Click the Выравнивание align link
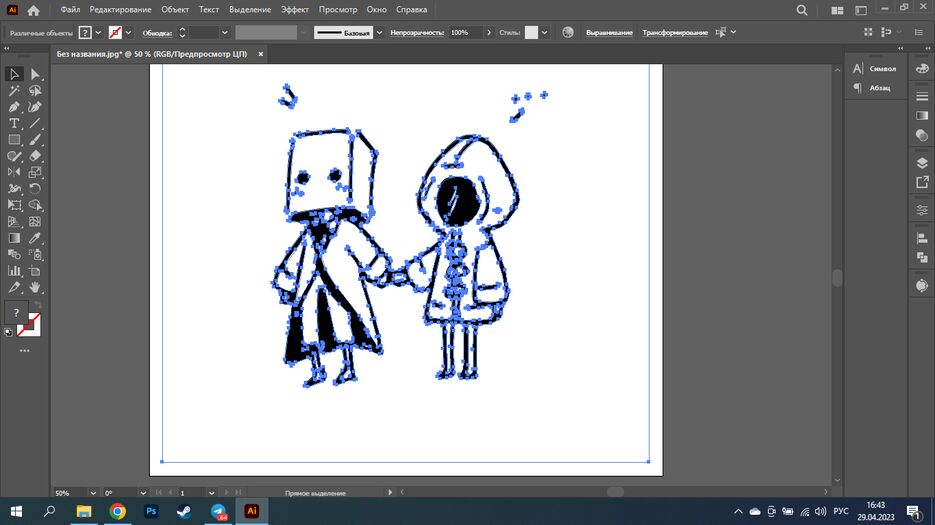The width and height of the screenshot is (935, 525). (x=609, y=33)
